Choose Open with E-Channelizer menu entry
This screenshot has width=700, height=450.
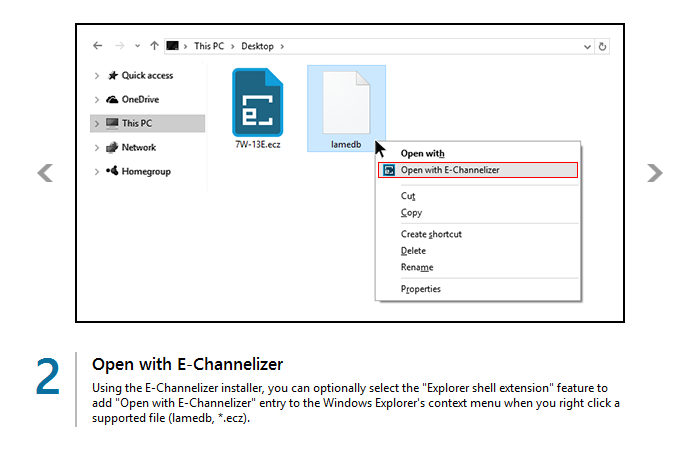(x=450, y=170)
